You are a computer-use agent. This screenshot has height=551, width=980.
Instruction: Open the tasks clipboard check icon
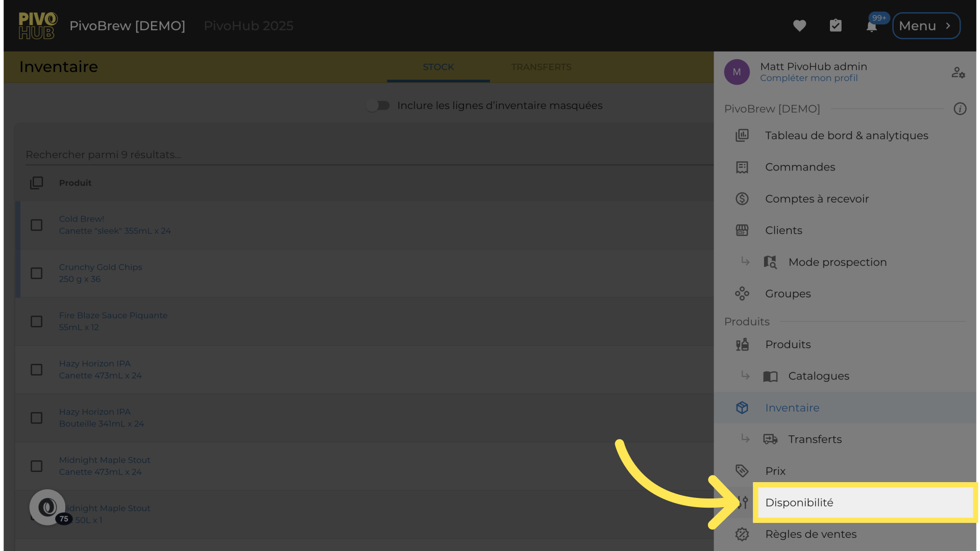[836, 26]
